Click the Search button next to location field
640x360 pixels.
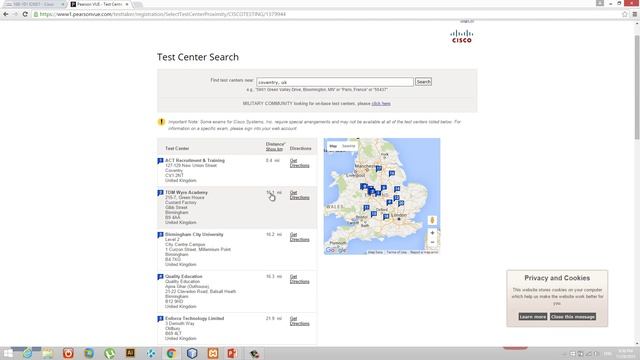(423, 82)
